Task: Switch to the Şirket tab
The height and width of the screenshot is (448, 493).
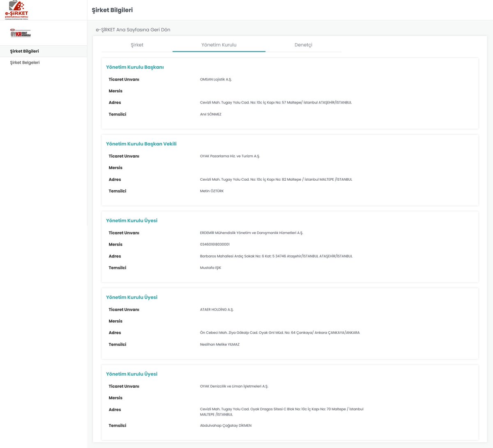Action: [x=137, y=45]
